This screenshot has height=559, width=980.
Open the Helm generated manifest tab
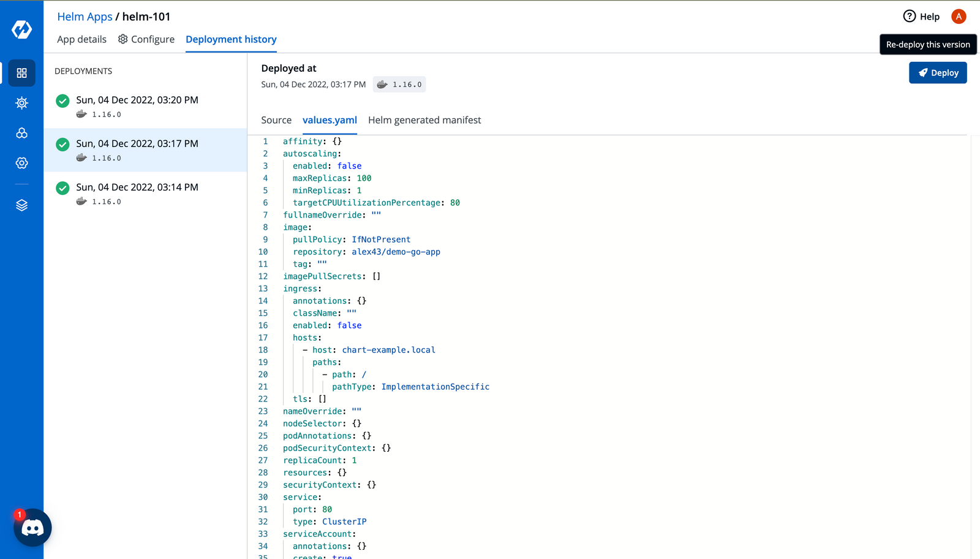424,120
